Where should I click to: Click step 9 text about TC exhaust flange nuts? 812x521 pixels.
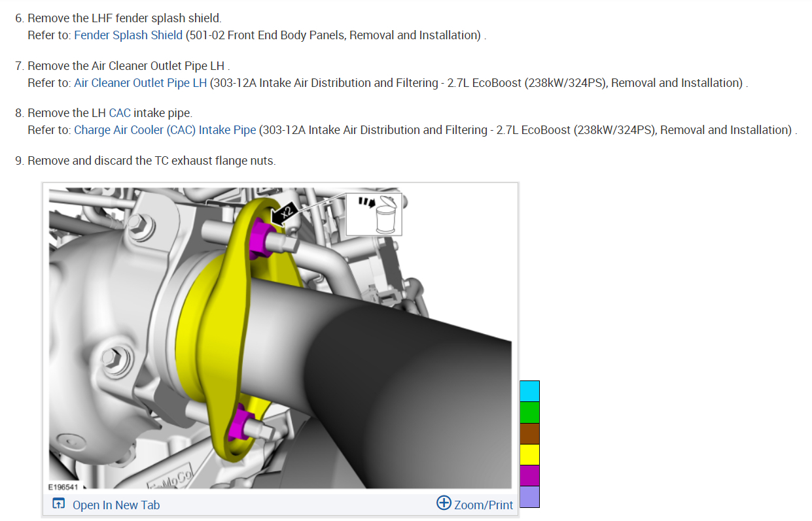151,160
